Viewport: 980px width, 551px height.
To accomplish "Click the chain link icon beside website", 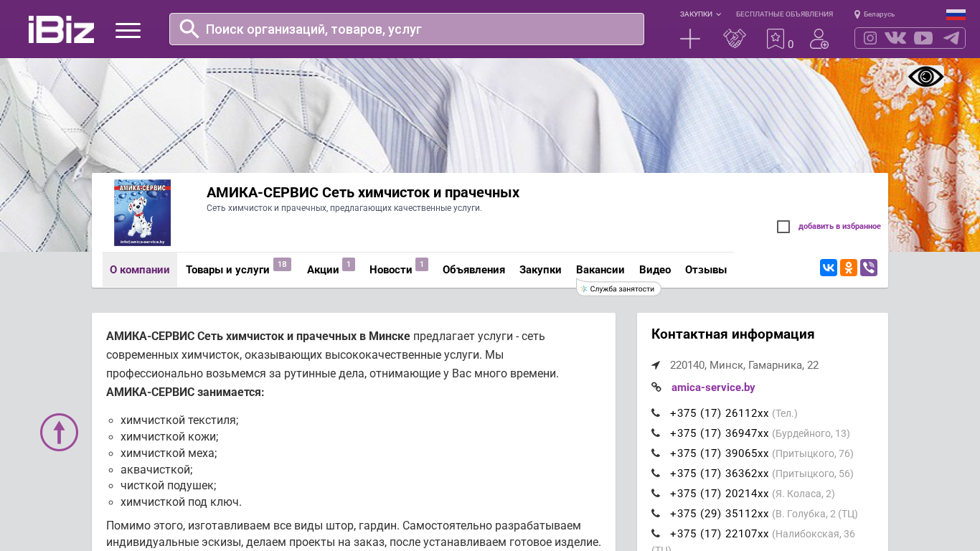I will (x=656, y=387).
